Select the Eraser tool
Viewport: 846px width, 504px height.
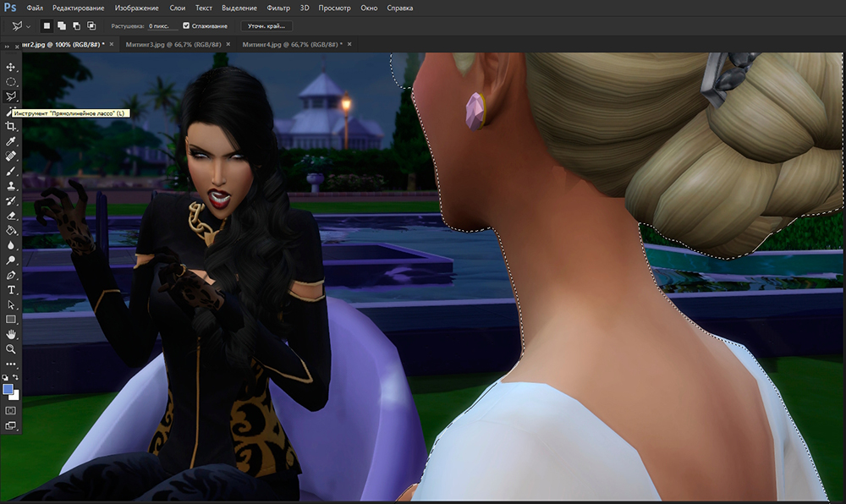(11, 215)
